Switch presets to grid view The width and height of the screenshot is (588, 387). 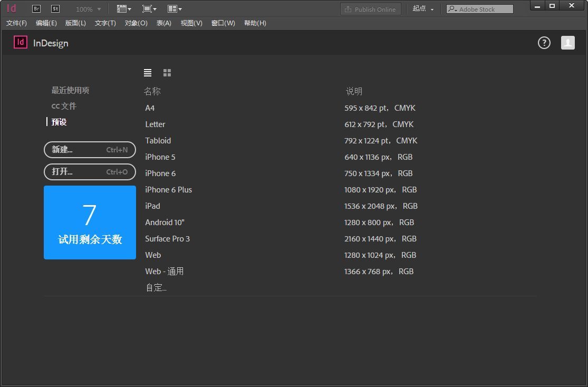pyautogui.click(x=167, y=73)
